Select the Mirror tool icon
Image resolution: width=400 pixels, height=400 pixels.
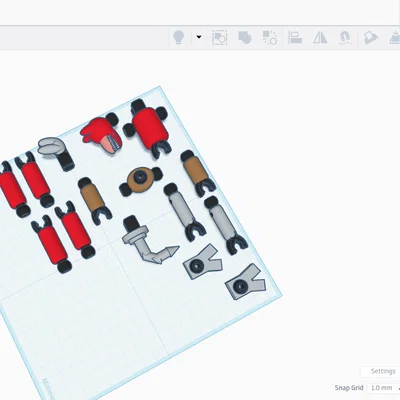click(320, 38)
